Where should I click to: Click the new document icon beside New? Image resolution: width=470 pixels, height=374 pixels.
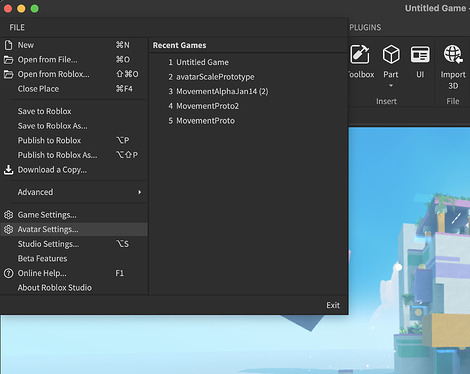point(8,45)
